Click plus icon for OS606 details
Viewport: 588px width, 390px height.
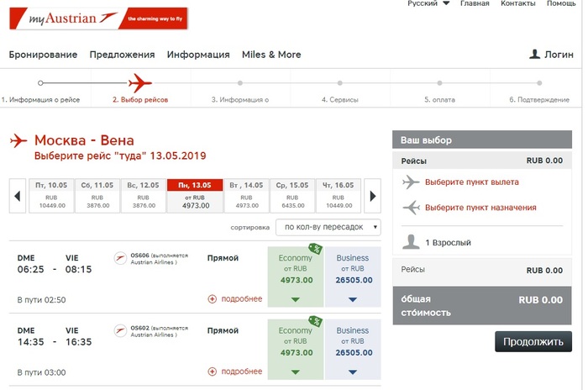pyautogui.click(x=212, y=298)
